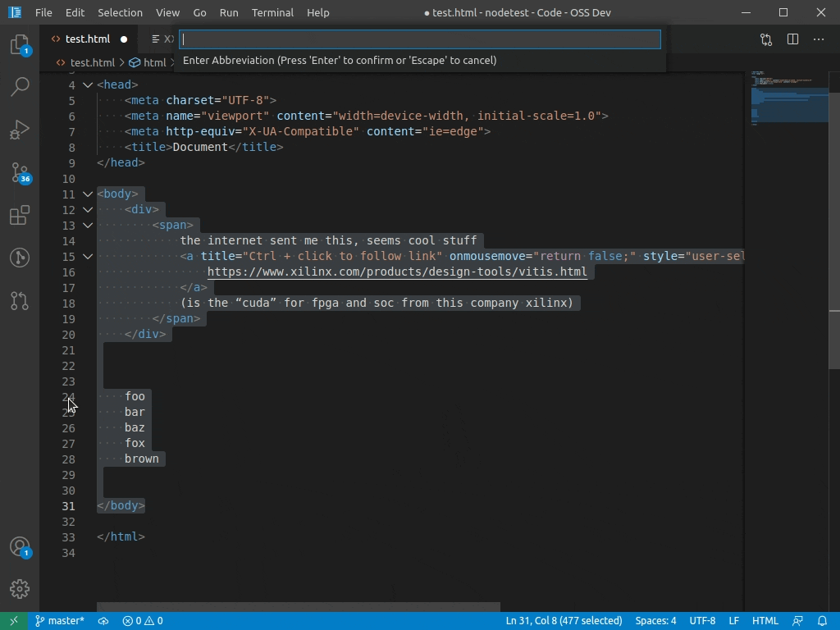Click the synchronize changes cloud icon
The image size is (840, 630).
point(103,621)
